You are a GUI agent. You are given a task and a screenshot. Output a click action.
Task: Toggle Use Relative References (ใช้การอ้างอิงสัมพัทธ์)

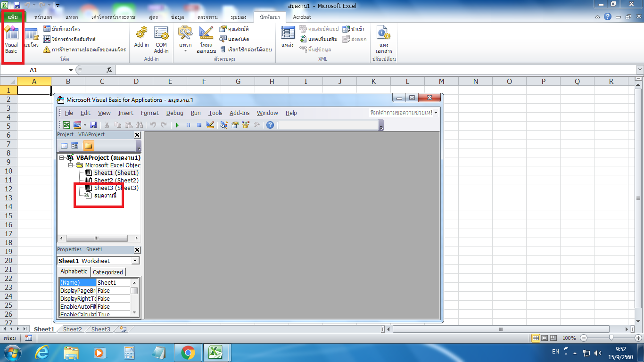coord(69,39)
